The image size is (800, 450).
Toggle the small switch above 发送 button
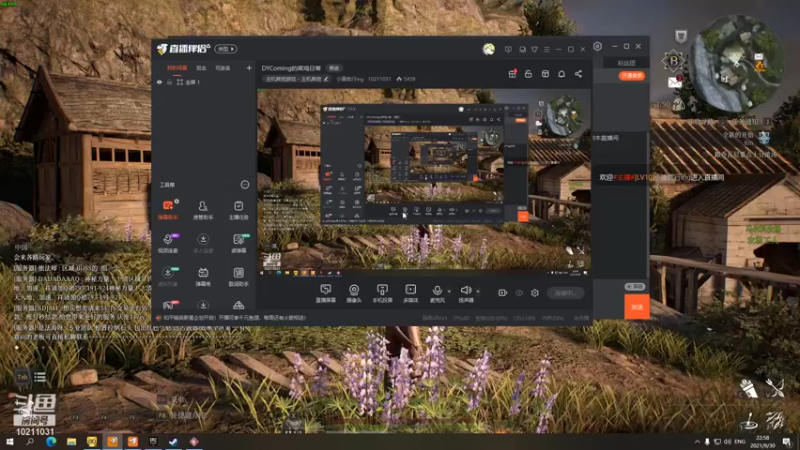635,287
